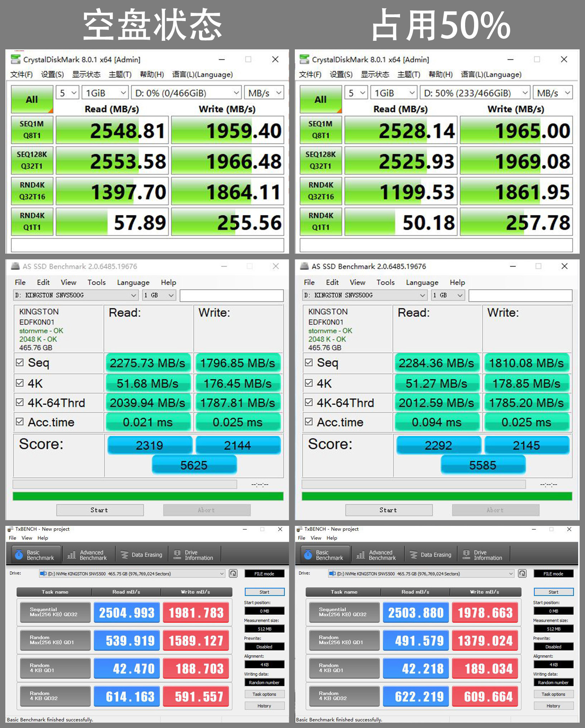Uncheck Seq in AS SSD window scoring 5625

20,362
